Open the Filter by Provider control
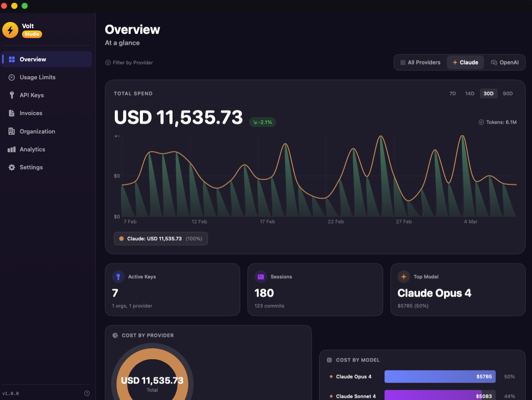This screenshot has width=532, height=400. click(129, 62)
